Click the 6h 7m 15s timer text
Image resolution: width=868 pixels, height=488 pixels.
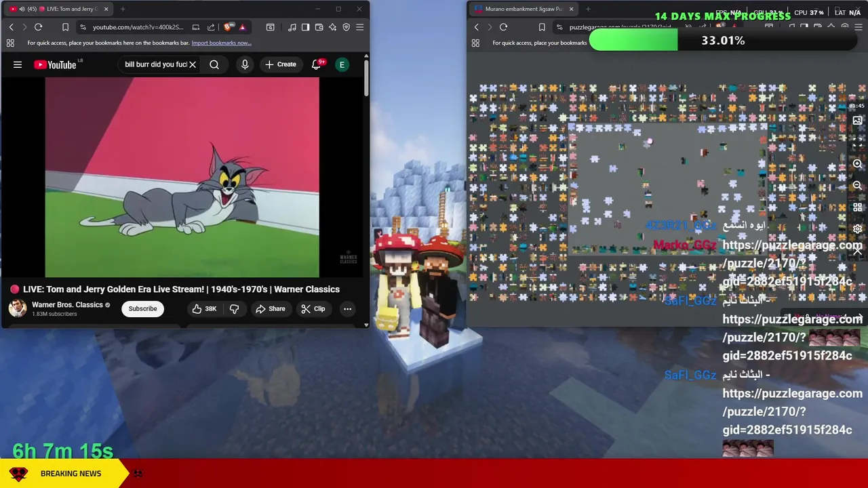click(x=63, y=451)
